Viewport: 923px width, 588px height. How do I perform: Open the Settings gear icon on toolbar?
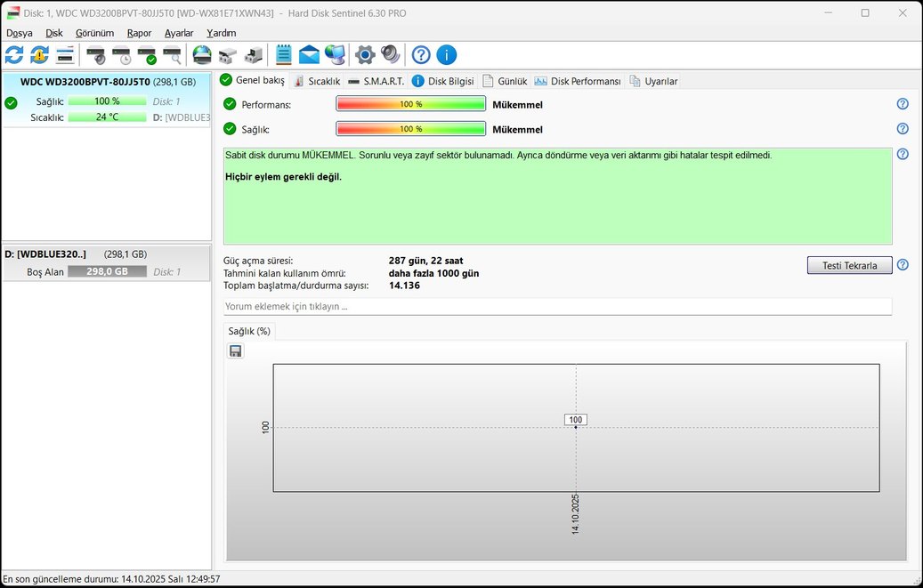click(365, 54)
